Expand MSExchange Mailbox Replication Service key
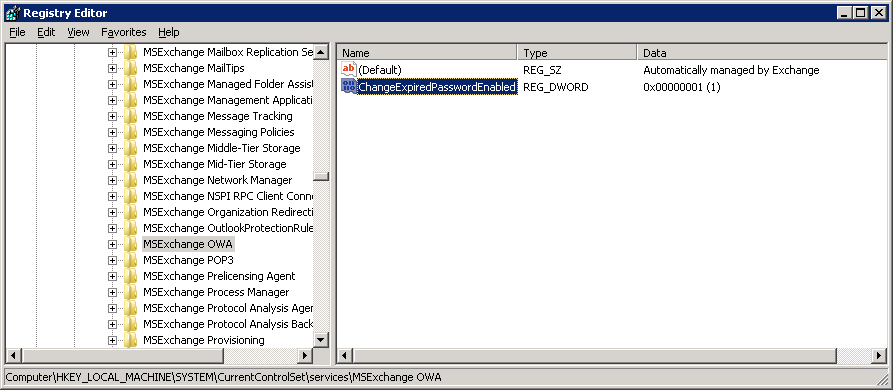This screenshot has height=390, width=893. (x=112, y=52)
